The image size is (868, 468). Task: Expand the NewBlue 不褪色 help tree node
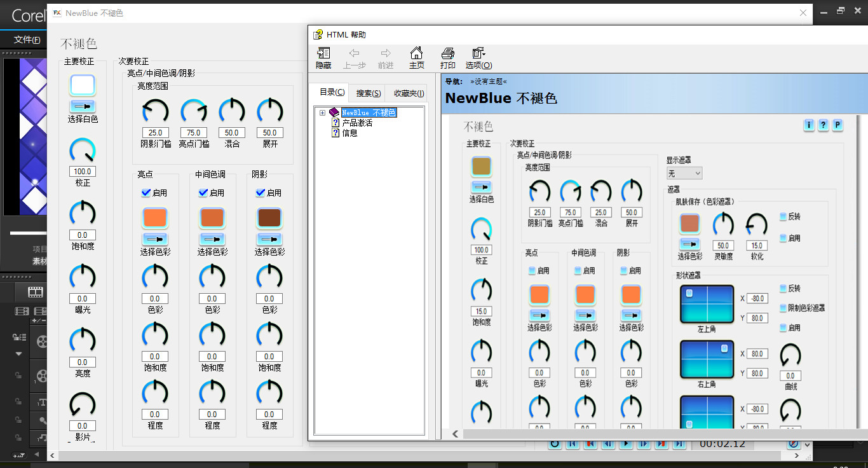[322, 113]
